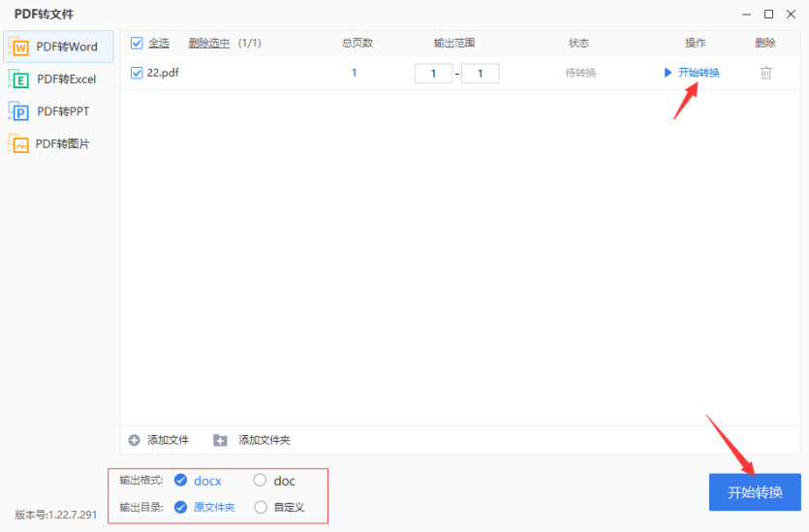
Task: Click the large blue 开始转换 button
Action: pos(755,492)
